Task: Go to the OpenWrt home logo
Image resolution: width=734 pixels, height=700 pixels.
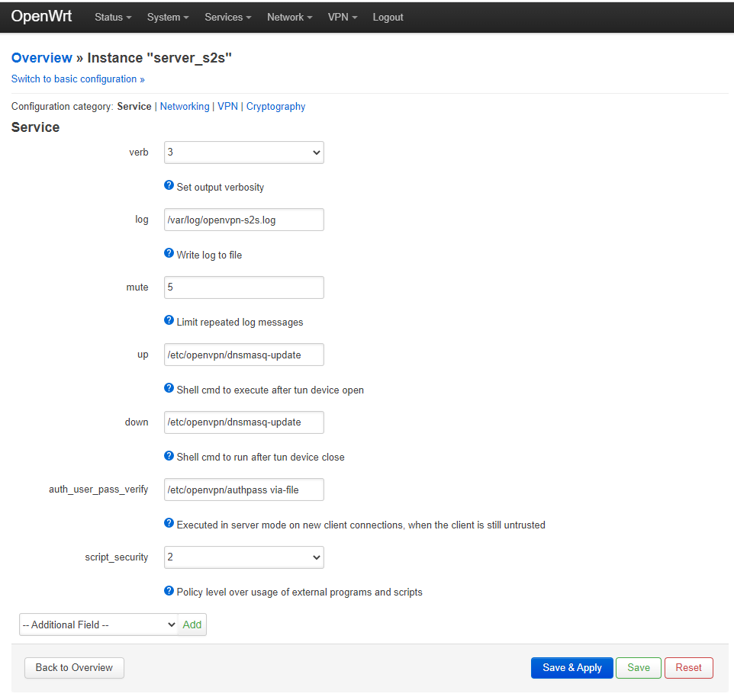Action: [x=41, y=16]
